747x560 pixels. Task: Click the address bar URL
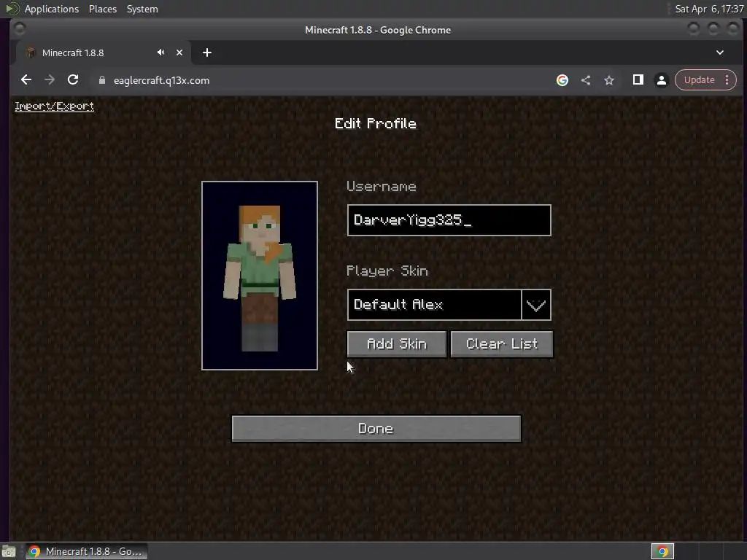(161, 80)
